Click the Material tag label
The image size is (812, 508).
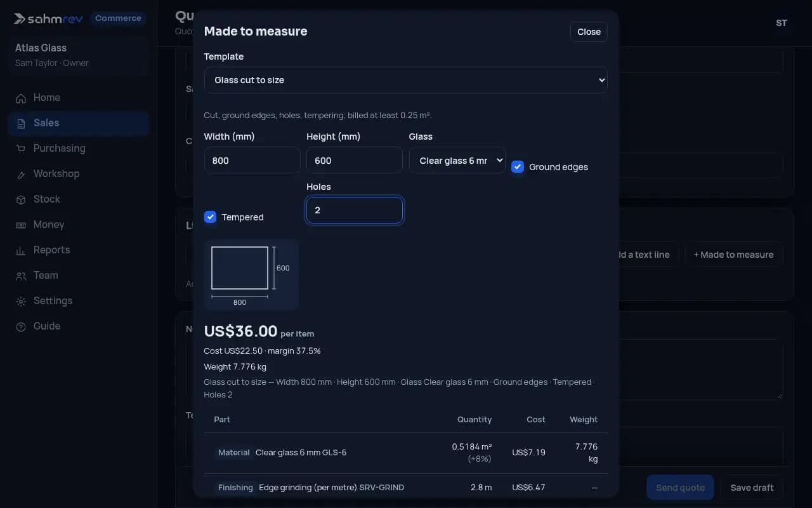(234, 453)
